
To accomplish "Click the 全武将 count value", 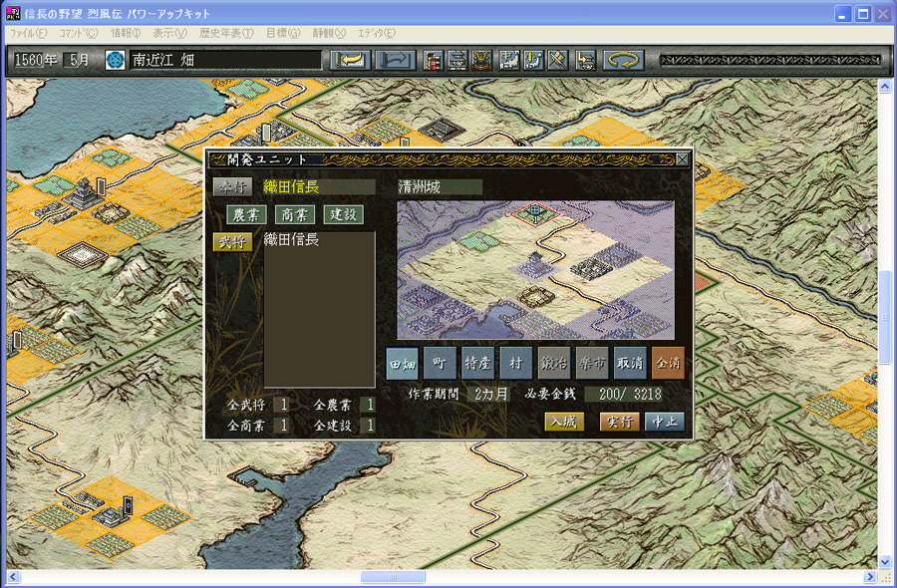I will (282, 405).
